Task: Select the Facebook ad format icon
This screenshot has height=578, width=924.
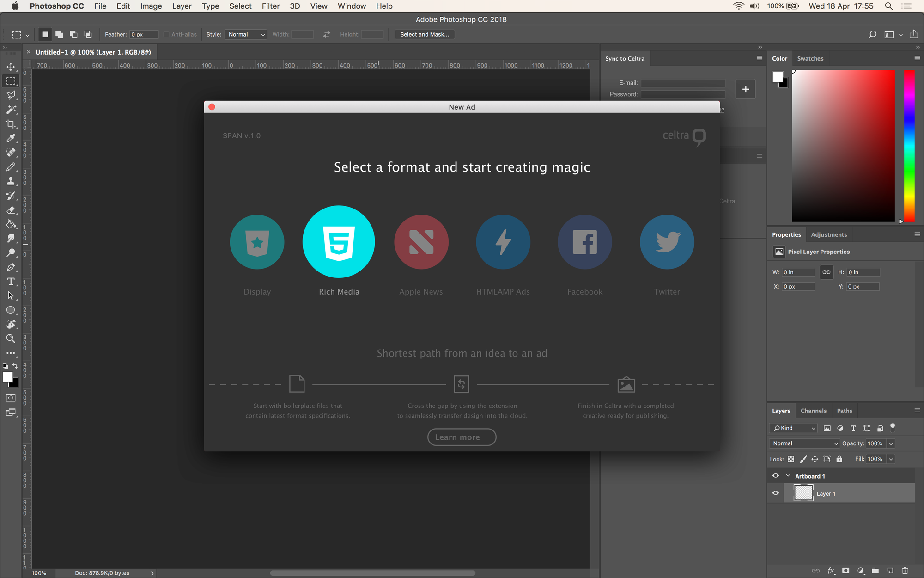Action: click(x=585, y=242)
